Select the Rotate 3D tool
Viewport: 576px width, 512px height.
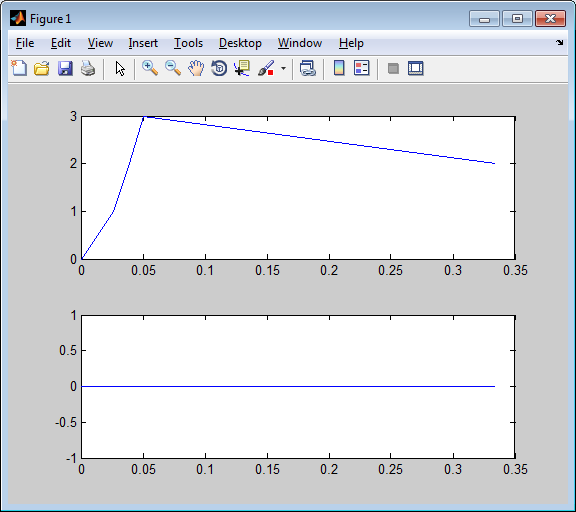[219, 68]
